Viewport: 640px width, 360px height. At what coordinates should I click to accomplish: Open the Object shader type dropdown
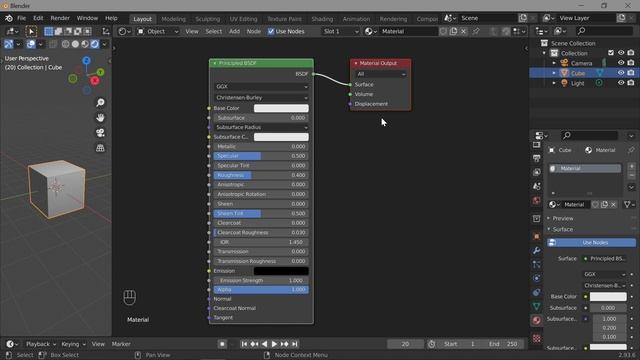coord(158,31)
